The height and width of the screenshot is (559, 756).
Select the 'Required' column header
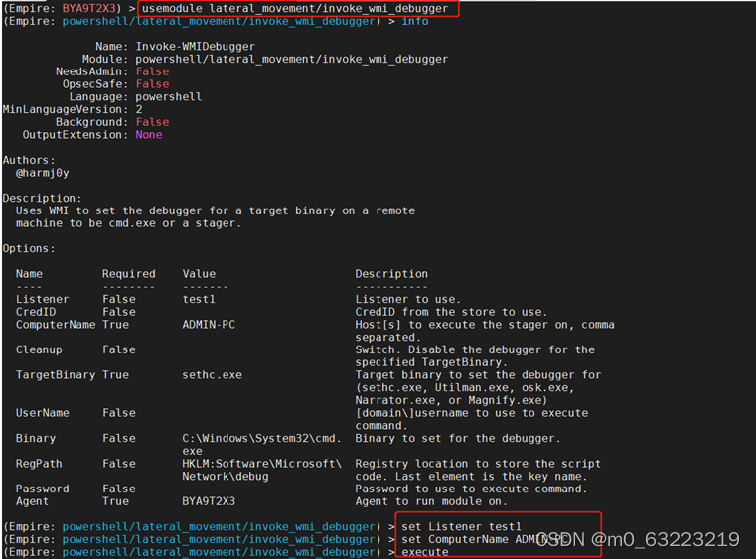click(129, 274)
